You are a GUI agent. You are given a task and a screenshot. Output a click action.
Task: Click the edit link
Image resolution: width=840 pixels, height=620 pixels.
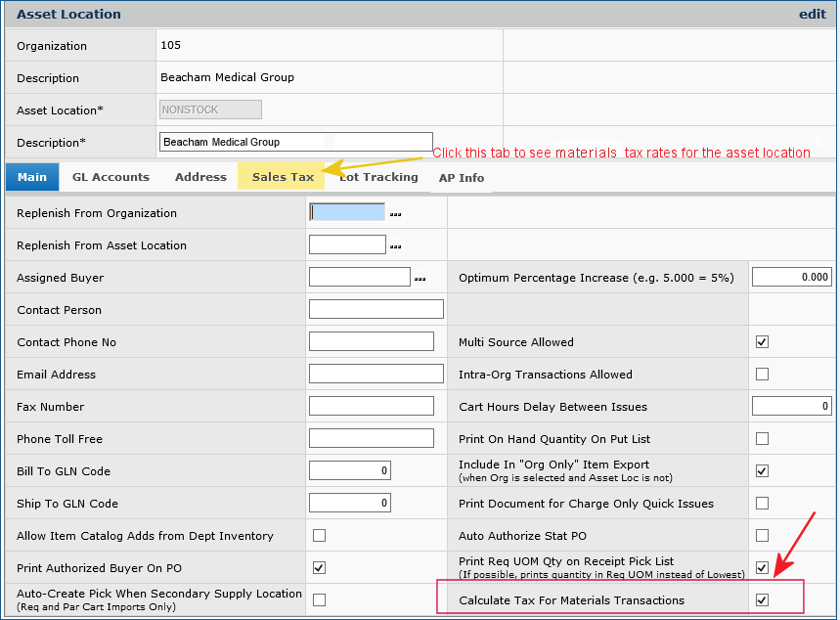click(x=815, y=14)
